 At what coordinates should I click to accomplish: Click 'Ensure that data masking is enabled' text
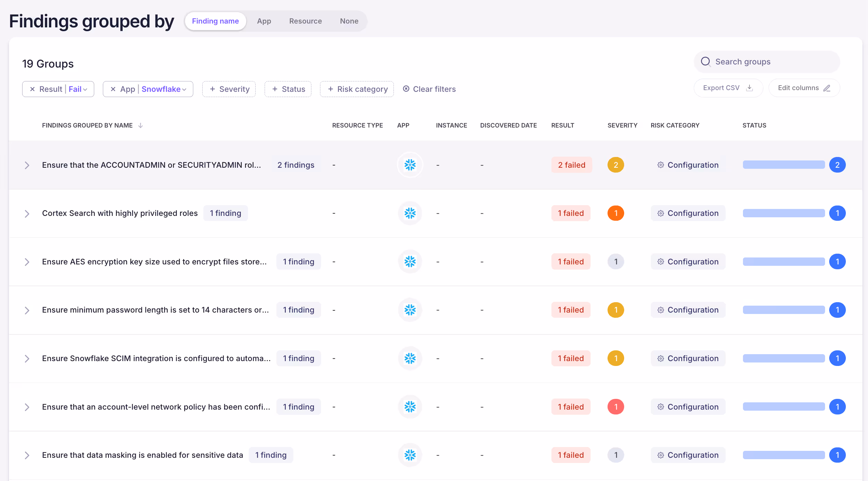pos(143,455)
